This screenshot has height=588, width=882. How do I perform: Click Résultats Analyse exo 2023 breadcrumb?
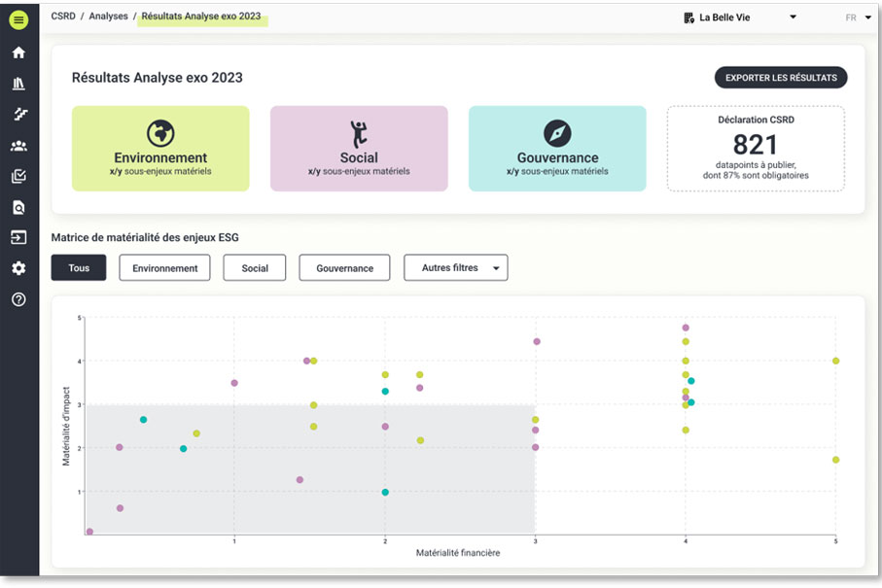click(x=201, y=17)
